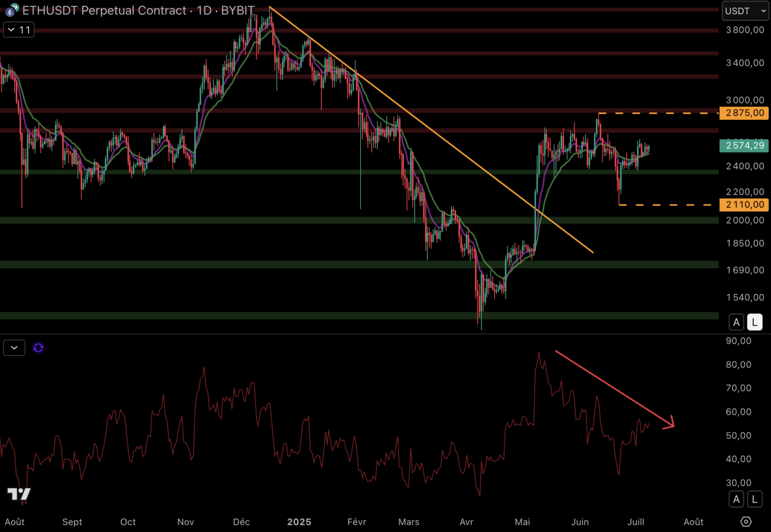Click the Mars time axis label
This screenshot has height=532, width=771.
coord(409,522)
